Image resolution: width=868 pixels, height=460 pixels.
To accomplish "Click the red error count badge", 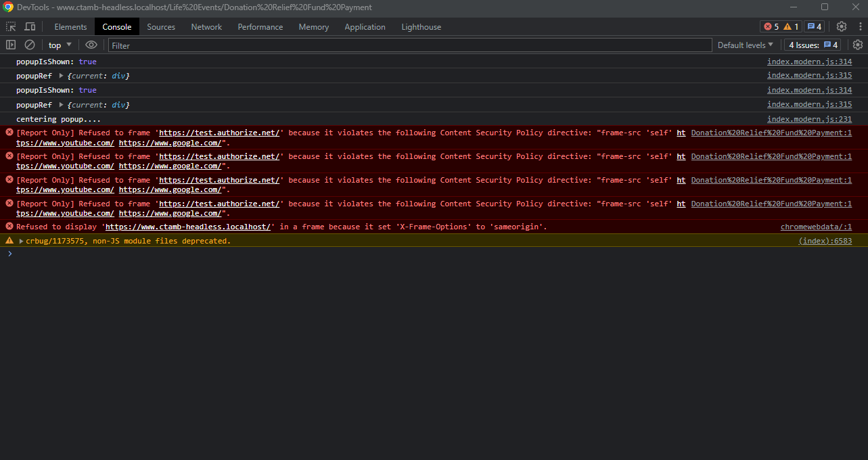I will point(771,26).
